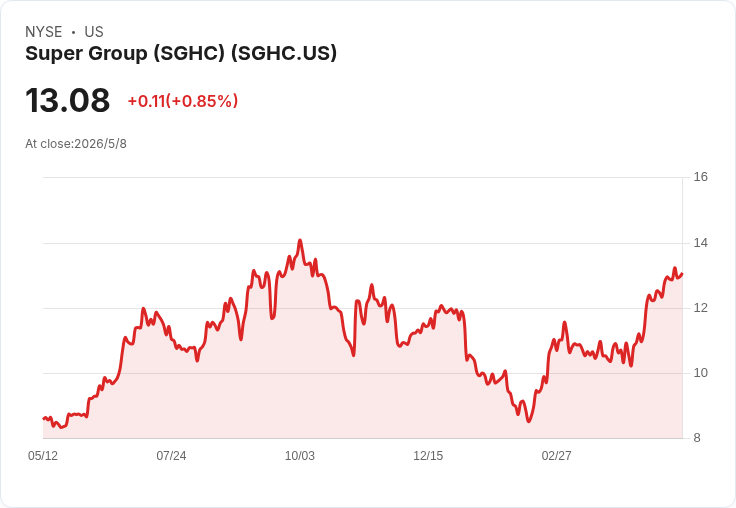Click the 14 y-axis price label
736x508 pixels.
pos(701,243)
